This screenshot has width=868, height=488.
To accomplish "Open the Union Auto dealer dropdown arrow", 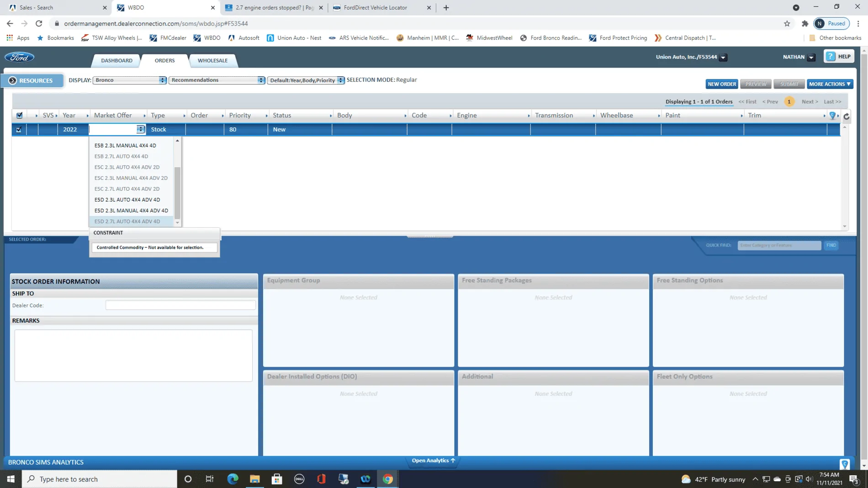I will [723, 58].
